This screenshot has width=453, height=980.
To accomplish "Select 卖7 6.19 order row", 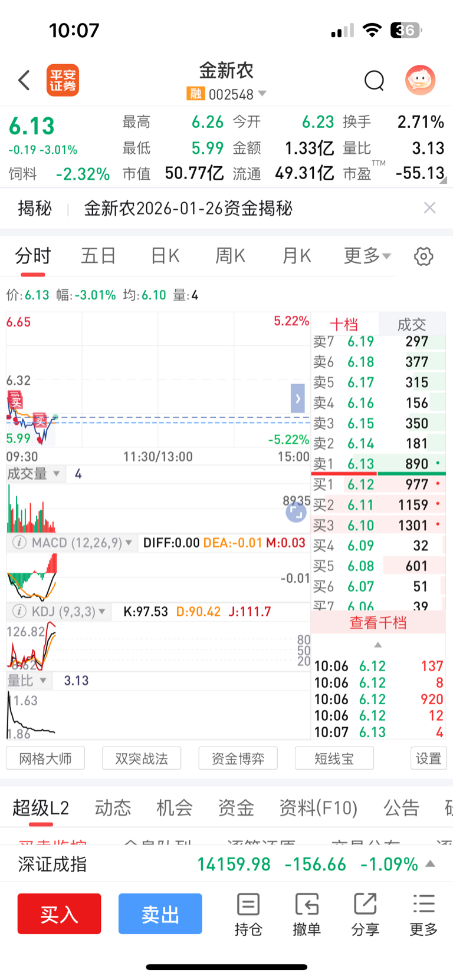I will [x=378, y=341].
